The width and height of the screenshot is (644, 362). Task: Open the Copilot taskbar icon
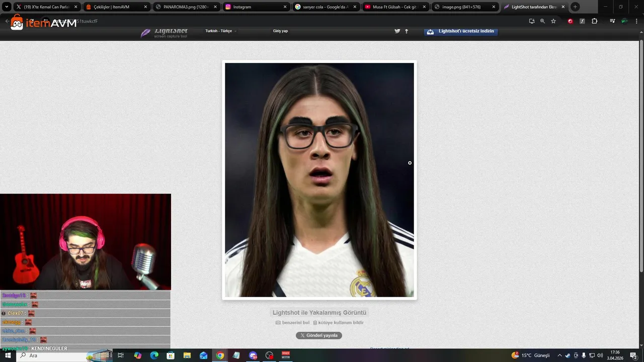point(138,355)
